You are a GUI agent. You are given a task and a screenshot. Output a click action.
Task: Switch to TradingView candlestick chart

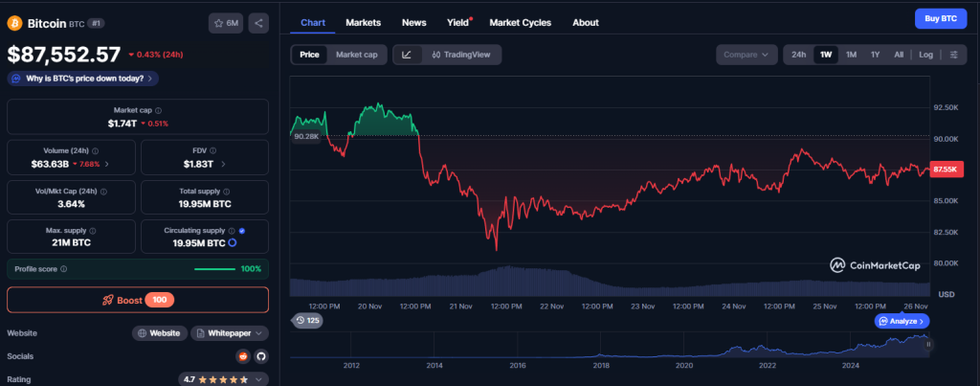(461, 55)
